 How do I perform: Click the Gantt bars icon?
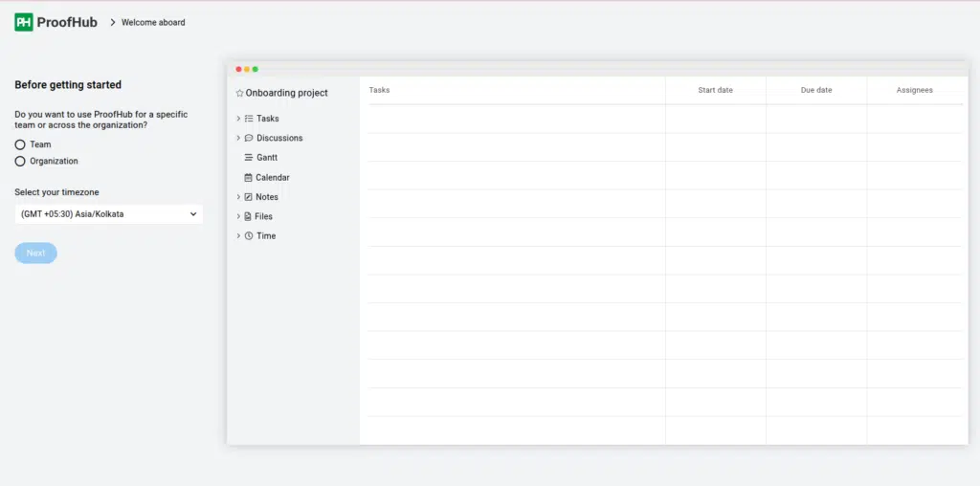click(249, 158)
